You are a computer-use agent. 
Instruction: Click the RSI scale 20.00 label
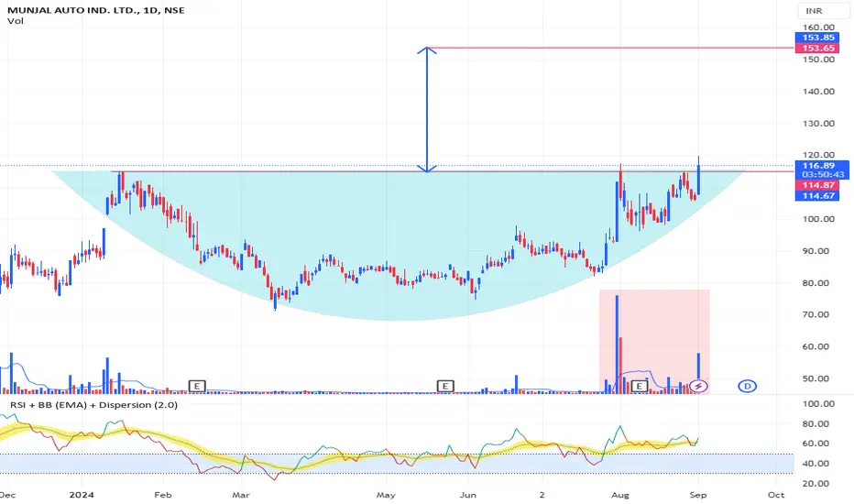[x=816, y=483]
